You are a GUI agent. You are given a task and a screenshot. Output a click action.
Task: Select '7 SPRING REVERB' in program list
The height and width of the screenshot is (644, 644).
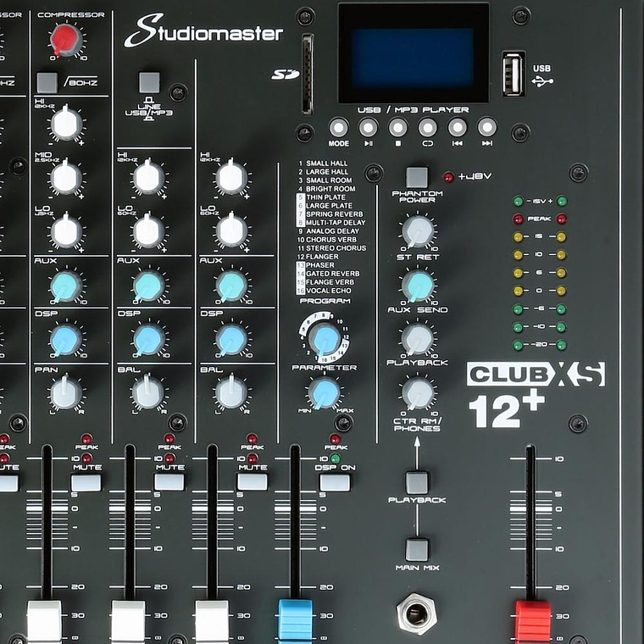[330, 214]
